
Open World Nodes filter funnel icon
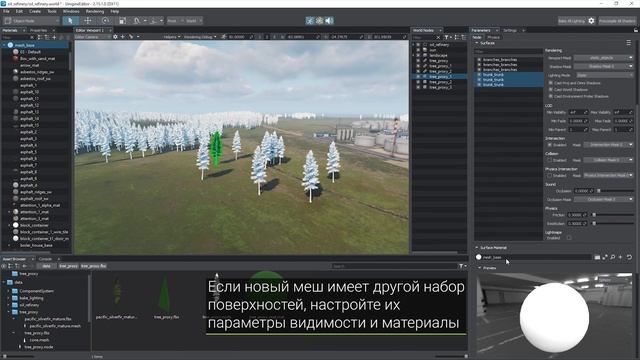click(447, 37)
